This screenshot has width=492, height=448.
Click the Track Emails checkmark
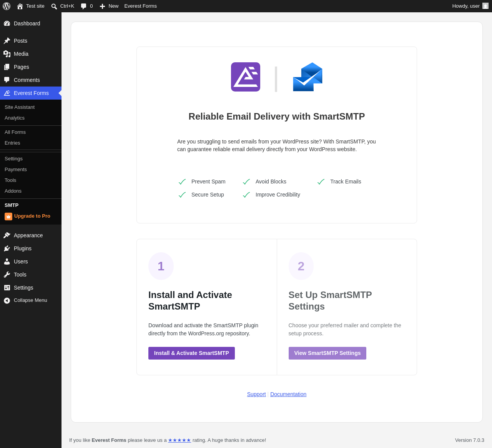pos(321,182)
